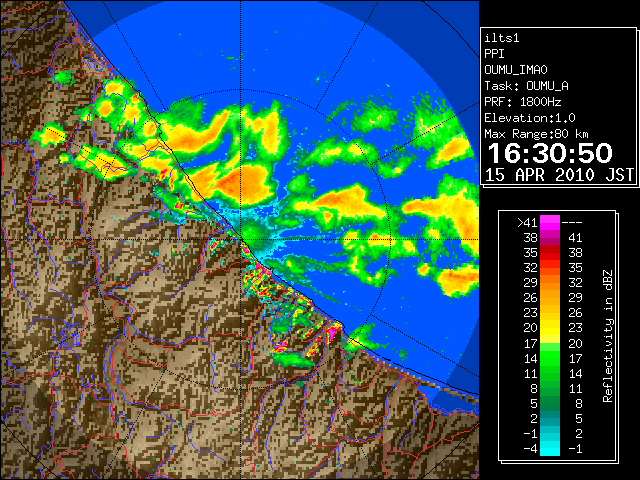
Task: Select the 'PPI' scan type text
Action: point(494,54)
